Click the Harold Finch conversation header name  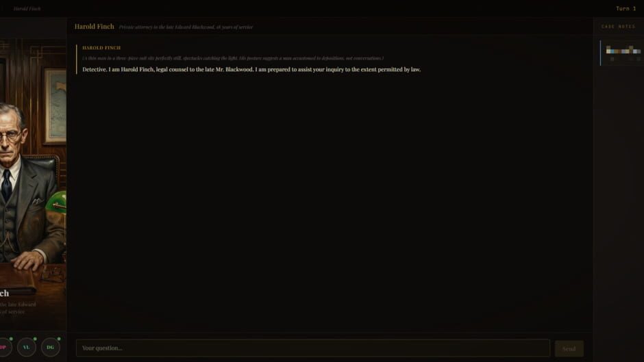pos(94,27)
